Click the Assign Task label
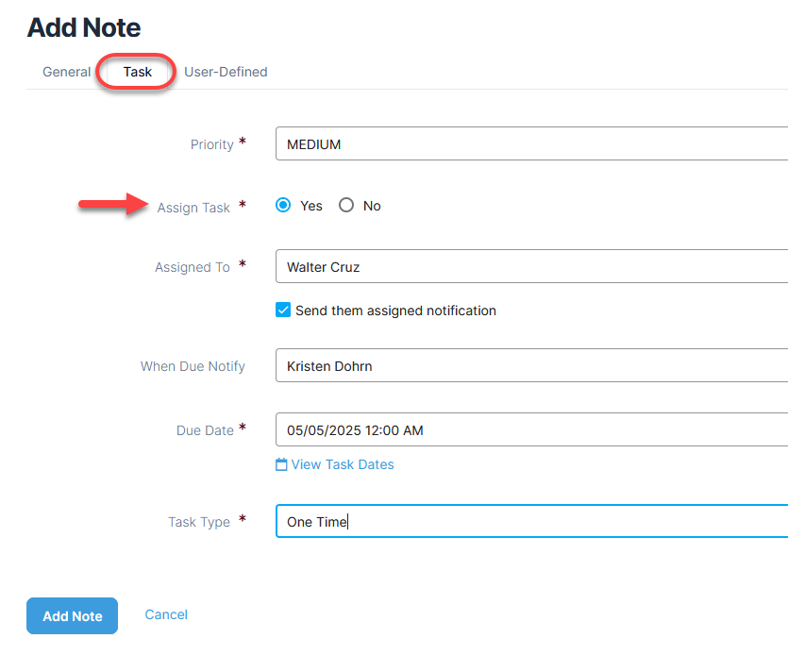 193,208
